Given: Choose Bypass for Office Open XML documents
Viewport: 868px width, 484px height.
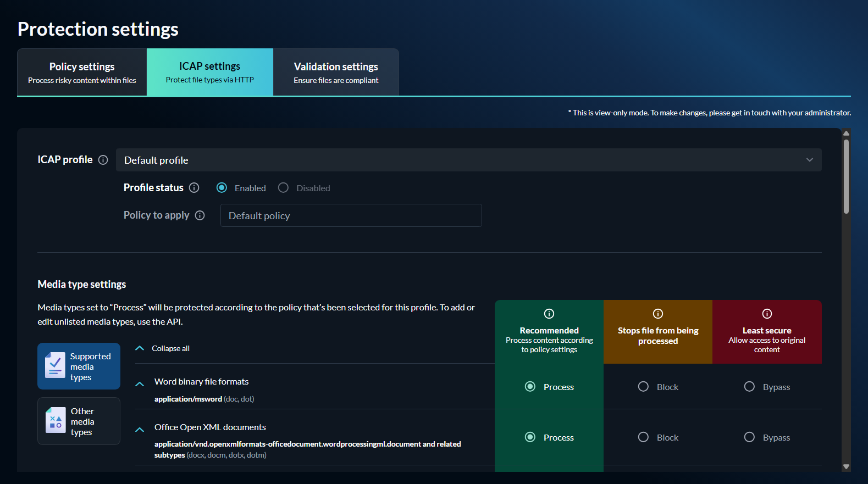Looking at the screenshot, I should [749, 437].
